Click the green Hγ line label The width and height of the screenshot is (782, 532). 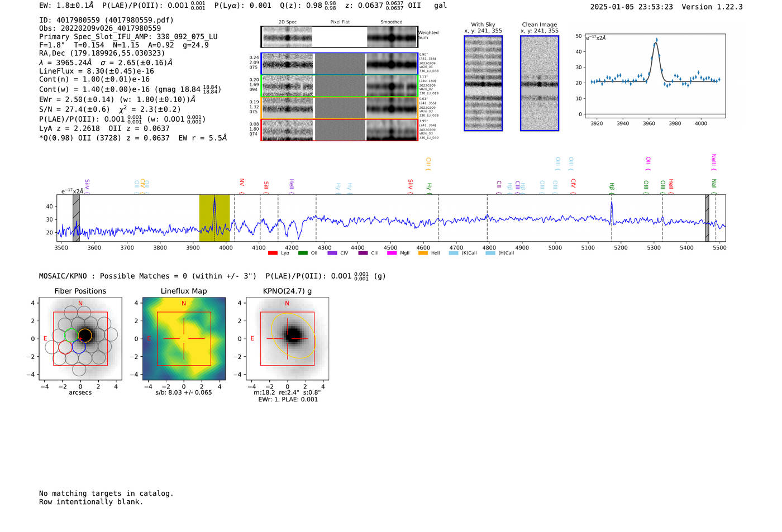coord(429,188)
